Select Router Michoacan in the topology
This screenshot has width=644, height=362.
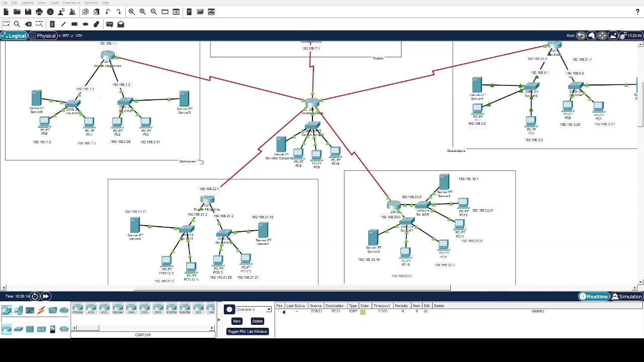pyautogui.click(x=107, y=56)
